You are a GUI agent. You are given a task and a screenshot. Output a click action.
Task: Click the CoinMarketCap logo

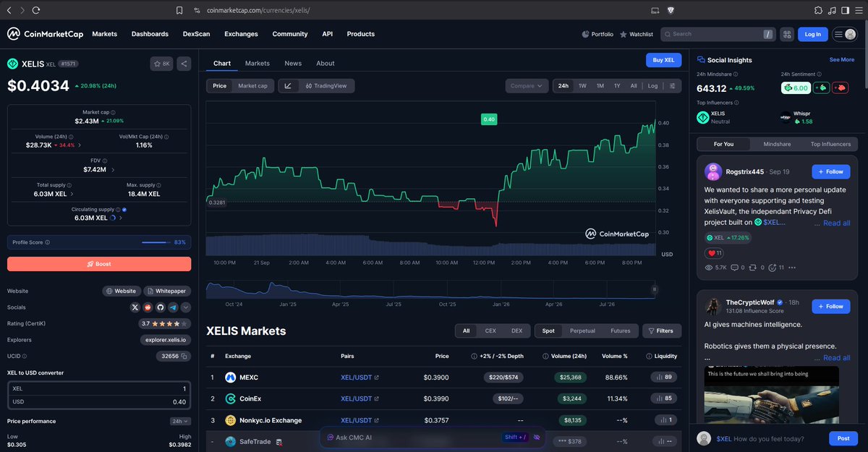(x=46, y=34)
